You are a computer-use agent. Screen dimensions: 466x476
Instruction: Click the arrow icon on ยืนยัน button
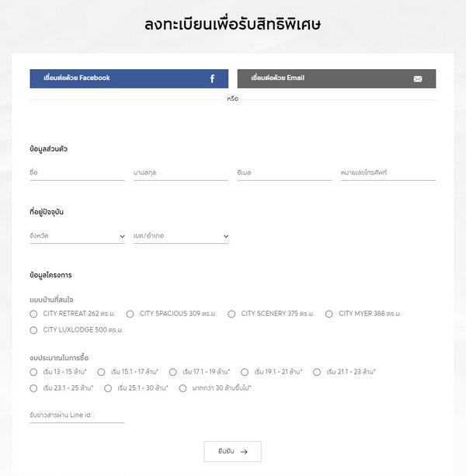[244, 451]
